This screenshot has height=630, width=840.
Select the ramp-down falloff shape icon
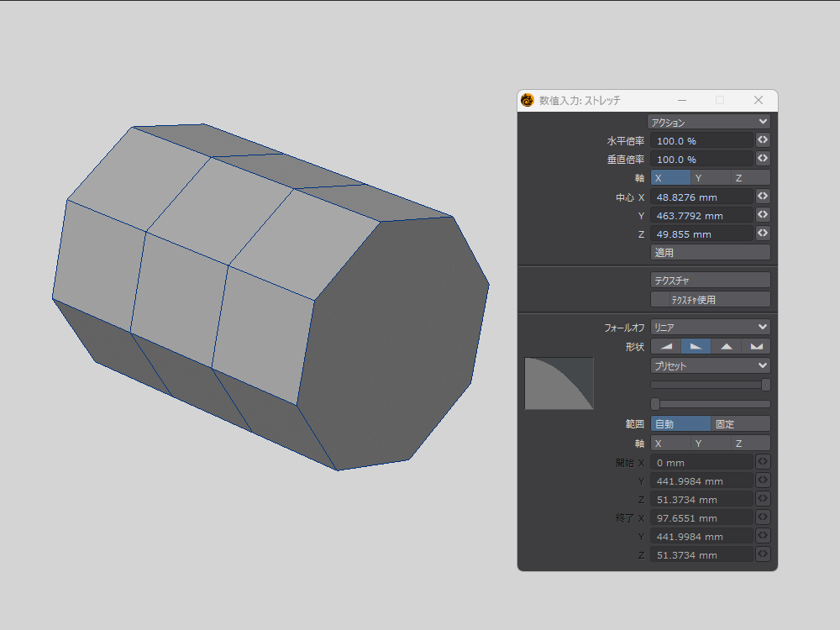[x=696, y=346]
